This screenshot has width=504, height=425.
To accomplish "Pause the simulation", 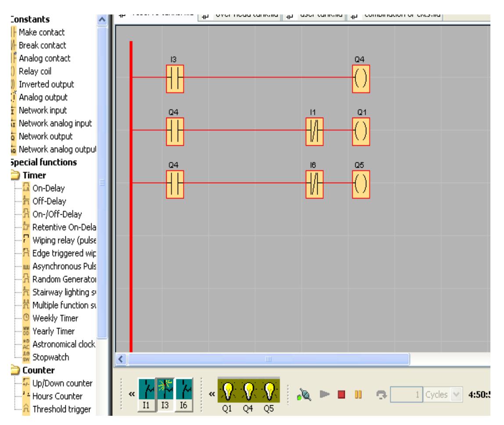I will [x=358, y=394].
